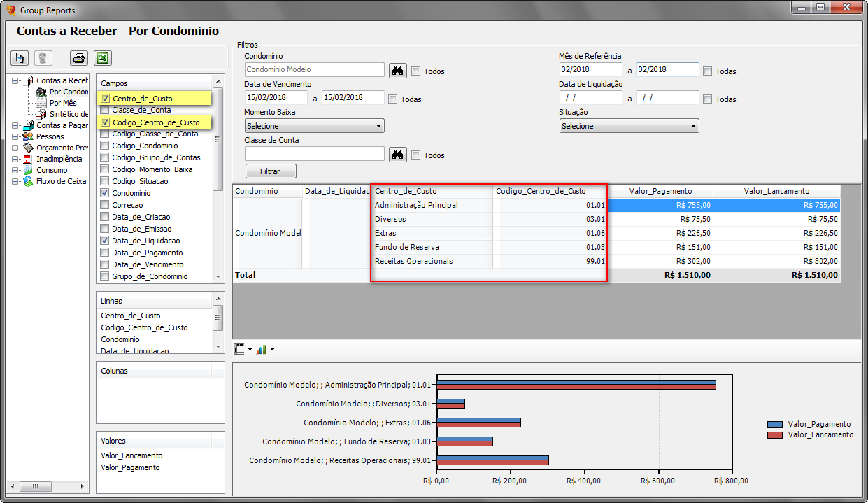Click the Filtrar button

pos(271,171)
